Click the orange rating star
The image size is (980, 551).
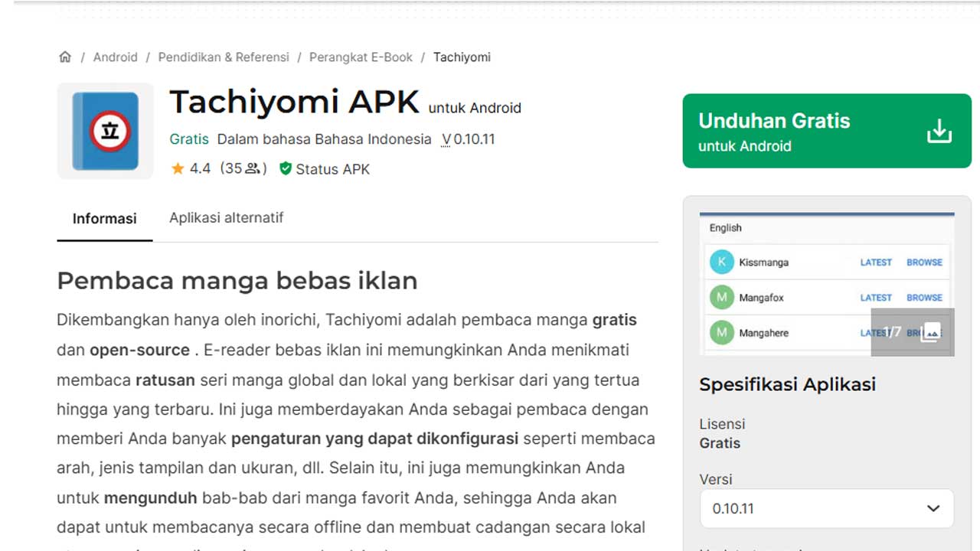pyautogui.click(x=178, y=168)
